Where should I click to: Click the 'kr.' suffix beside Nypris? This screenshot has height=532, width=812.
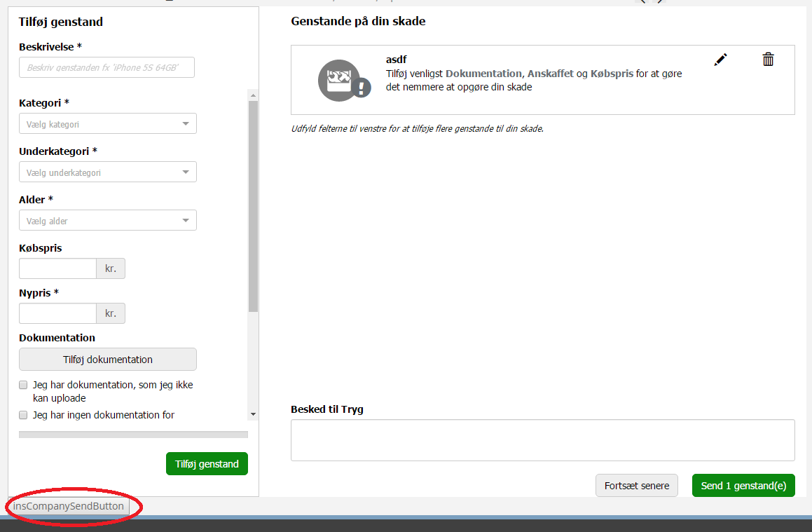(111, 313)
